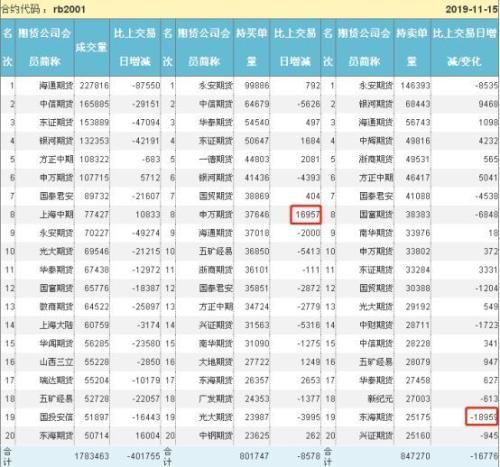
Task: Click total short positions 847270
Action: point(415,456)
